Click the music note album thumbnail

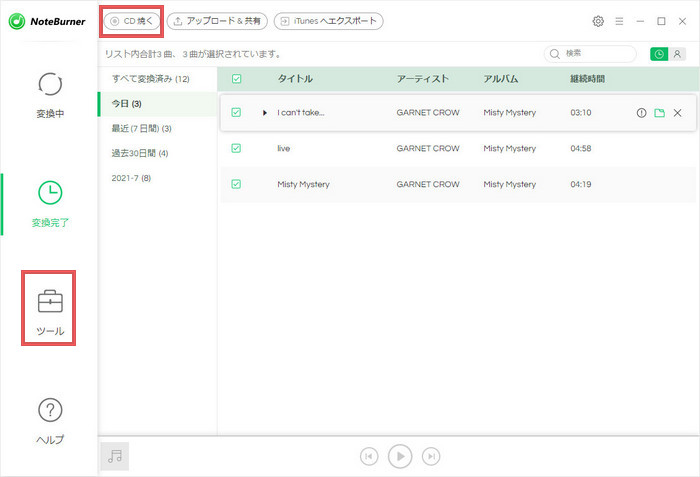tap(115, 456)
